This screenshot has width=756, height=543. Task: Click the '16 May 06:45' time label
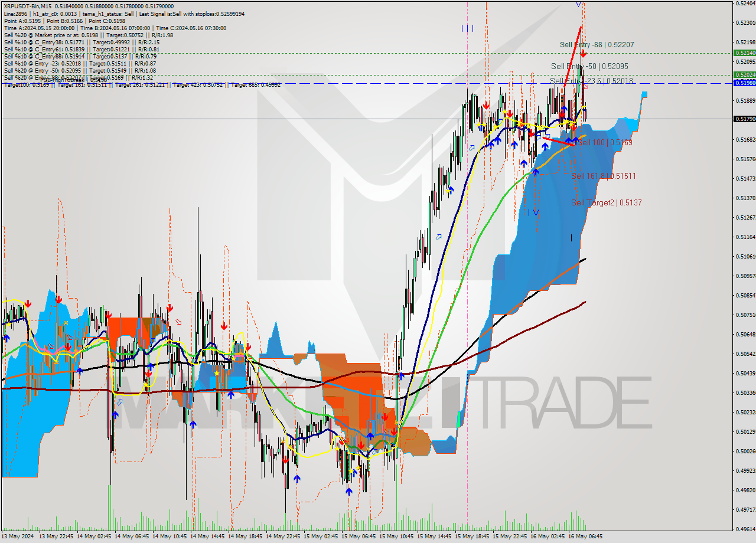click(586, 537)
